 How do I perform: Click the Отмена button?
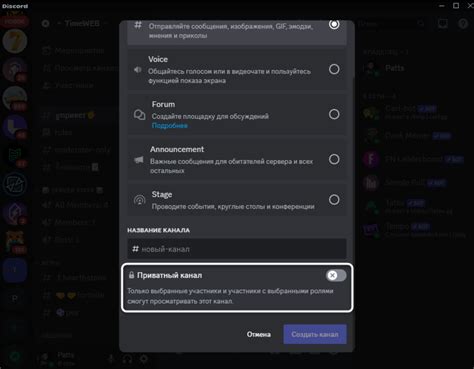259,334
